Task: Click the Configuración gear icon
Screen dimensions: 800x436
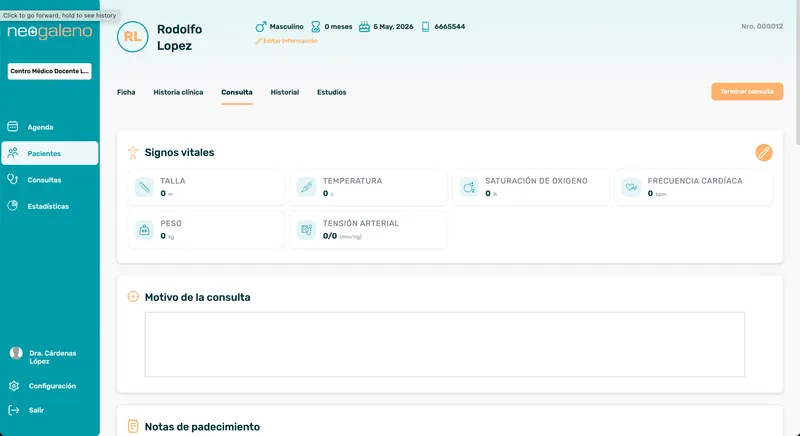Action: [x=14, y=386]
